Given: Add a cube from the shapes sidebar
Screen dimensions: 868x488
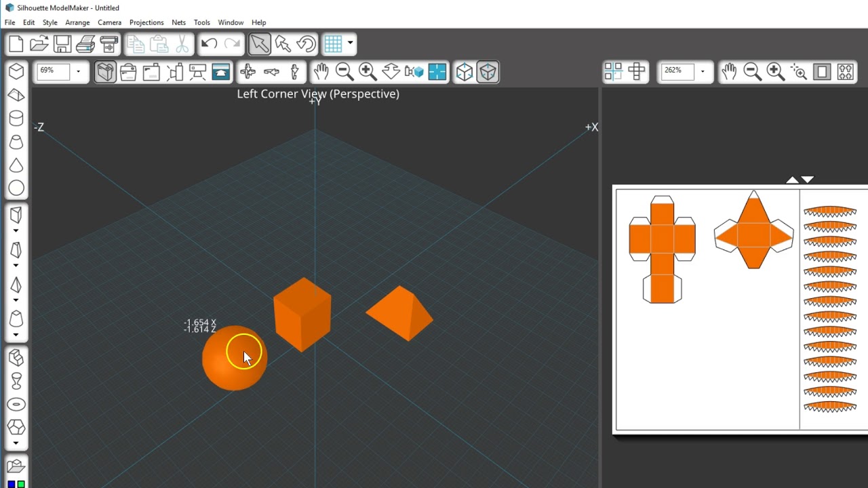Looking at the screenshot, I should tap(16, 72).
